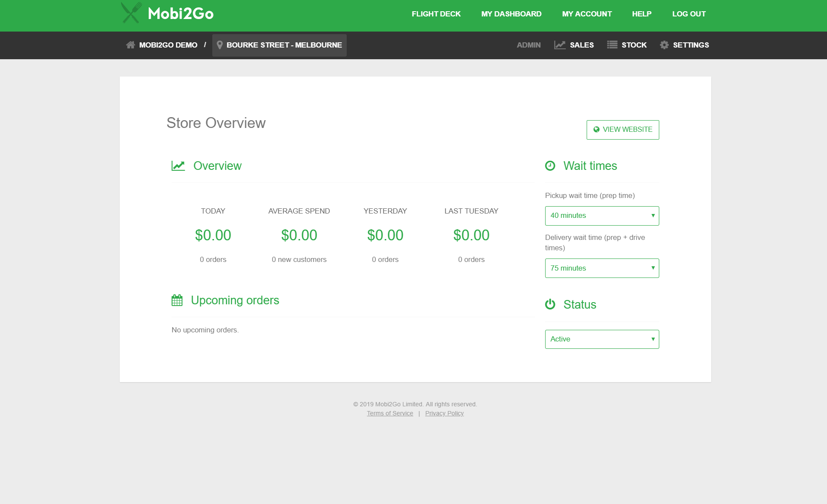
Task: Click the clock icon next to Wait times
Action: point(550,166)
